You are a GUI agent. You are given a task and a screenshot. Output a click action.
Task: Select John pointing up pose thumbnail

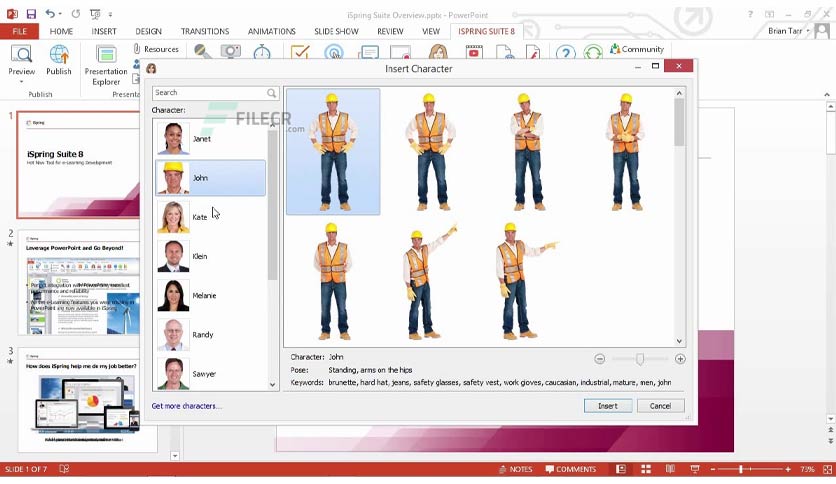[428, 281]
